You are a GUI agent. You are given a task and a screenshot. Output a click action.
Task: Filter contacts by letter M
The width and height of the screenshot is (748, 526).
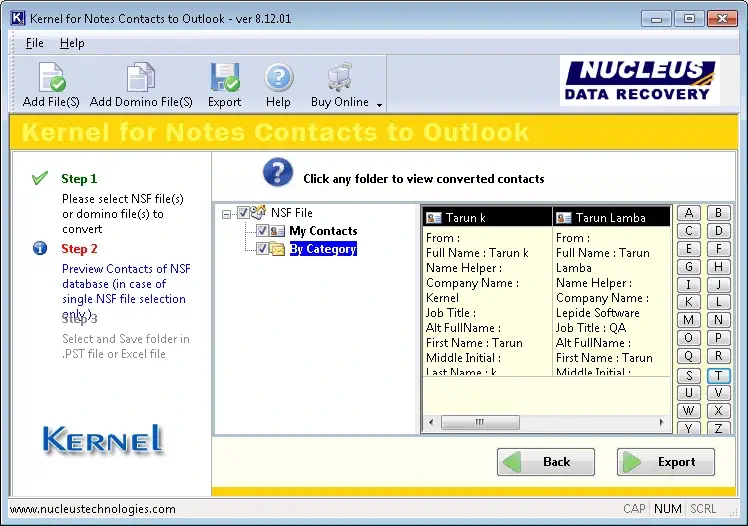coord(689,320)
